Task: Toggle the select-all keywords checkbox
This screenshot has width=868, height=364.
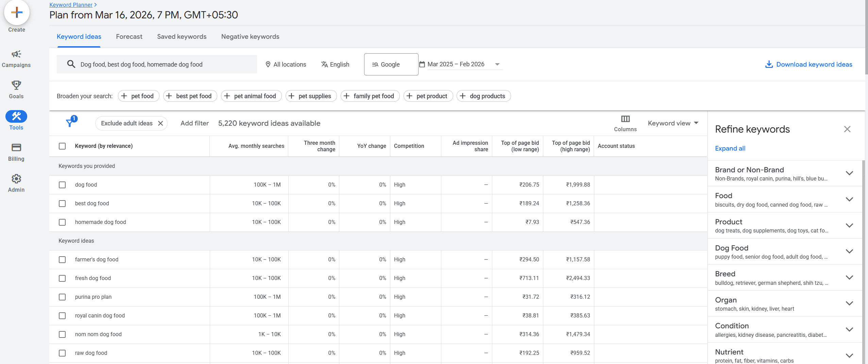Action: coord(62,146)
